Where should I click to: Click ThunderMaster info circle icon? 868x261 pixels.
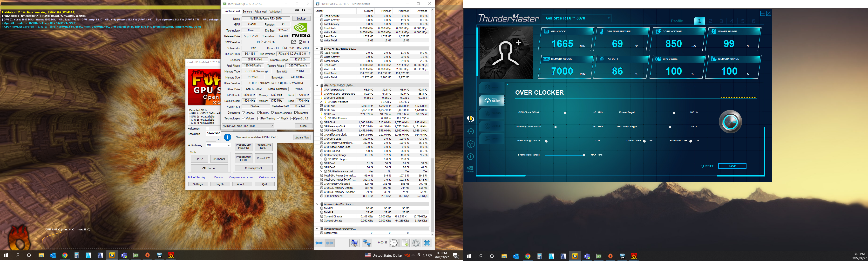click(471, 157)
